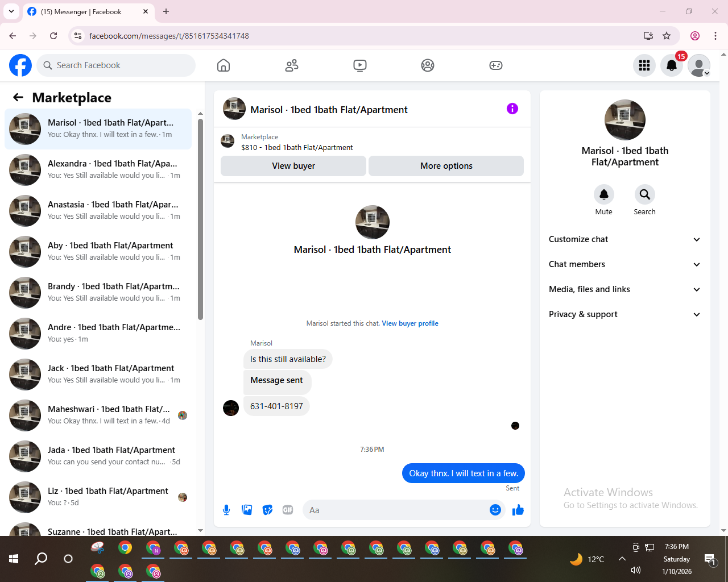Image resolution: width=728 pixels, height=582 pixels.
Task: Click the View buyer button
Action: (293, 166)
